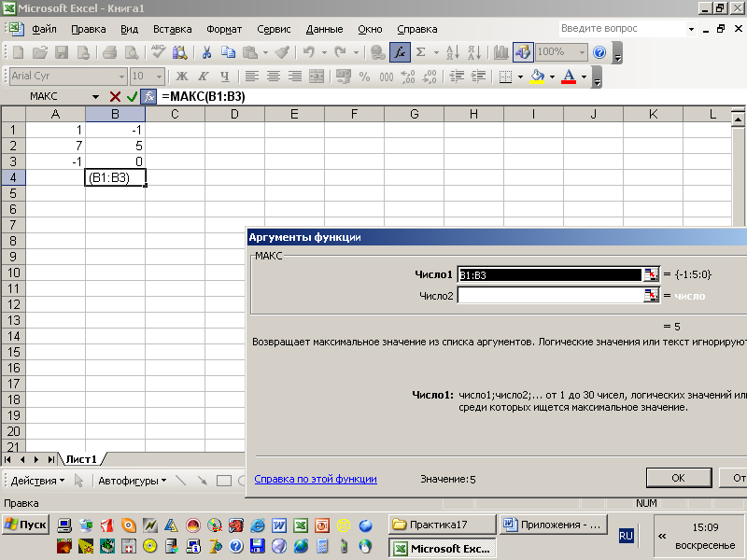Open the Вставка menu
Image resolution: width=747 pixels, height=560 pixels.
click(x=172, y=29)
